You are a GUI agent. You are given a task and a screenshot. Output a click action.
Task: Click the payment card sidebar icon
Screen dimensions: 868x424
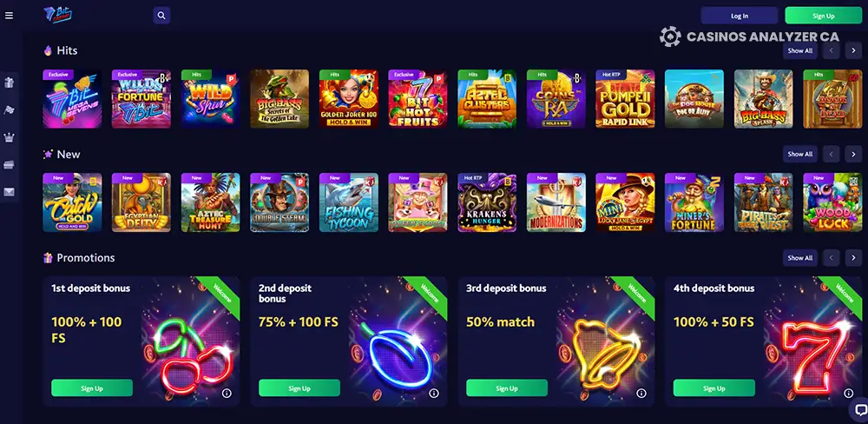coord(9,164)
